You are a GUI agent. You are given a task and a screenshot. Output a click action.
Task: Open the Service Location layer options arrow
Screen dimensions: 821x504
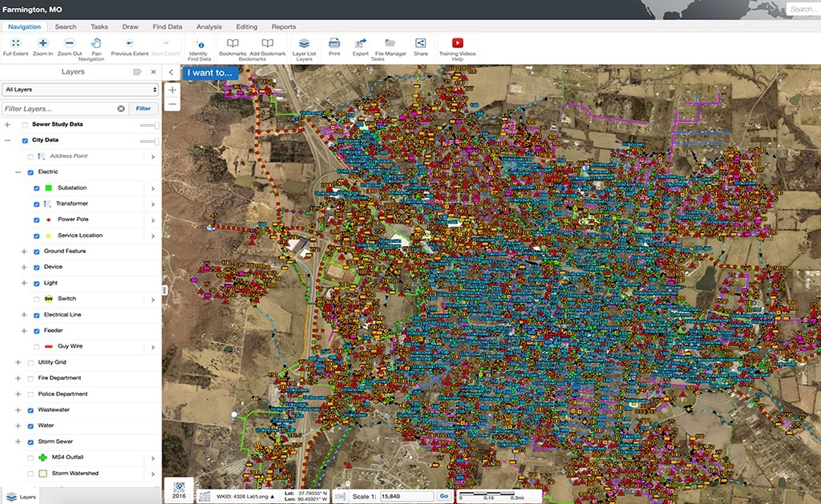(153, 236)
